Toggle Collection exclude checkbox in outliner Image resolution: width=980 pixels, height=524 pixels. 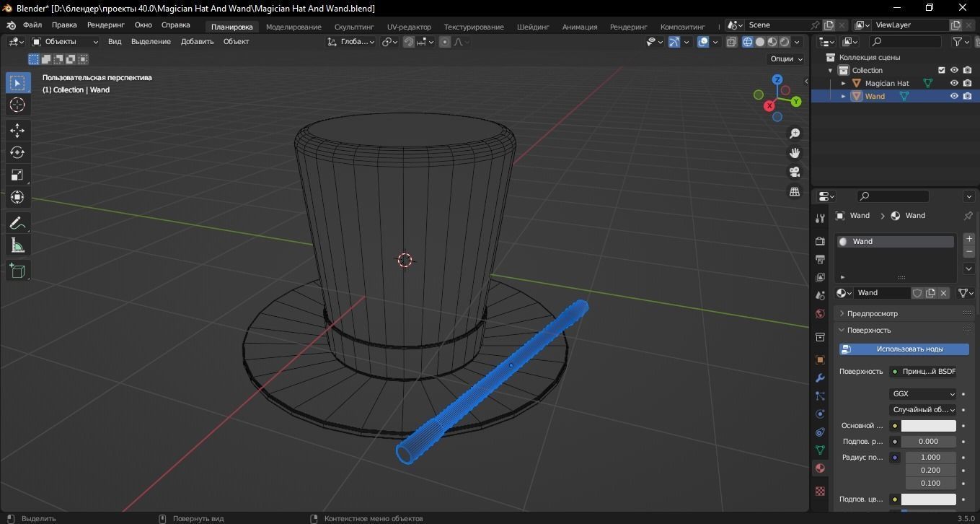click(x=941, y=70)
